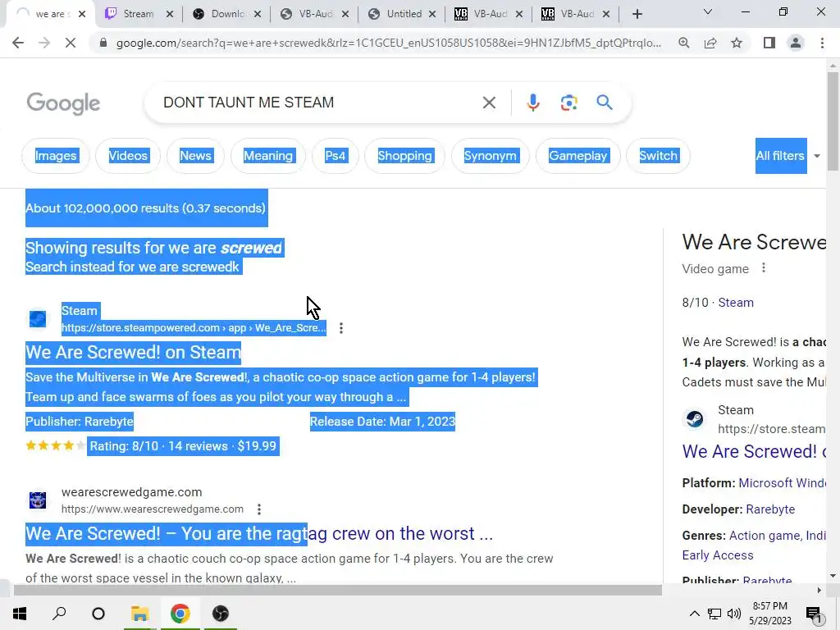Select the Switch filter chip
The width and height of the screenshot is (840, 630).
(658, 156)
